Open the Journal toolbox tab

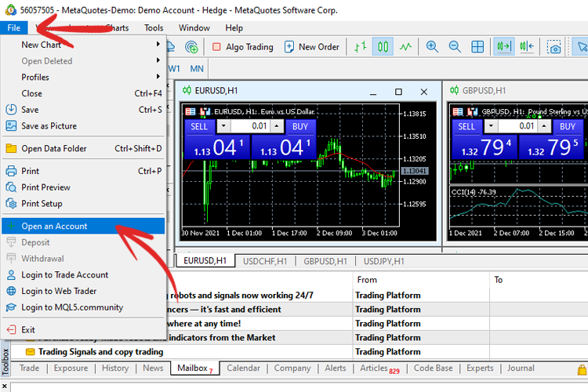point(521,368)
